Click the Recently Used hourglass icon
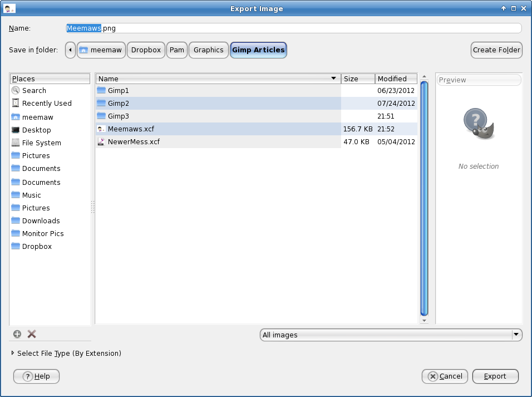Viewport: 532px width, 397px height. click(16, 103)
